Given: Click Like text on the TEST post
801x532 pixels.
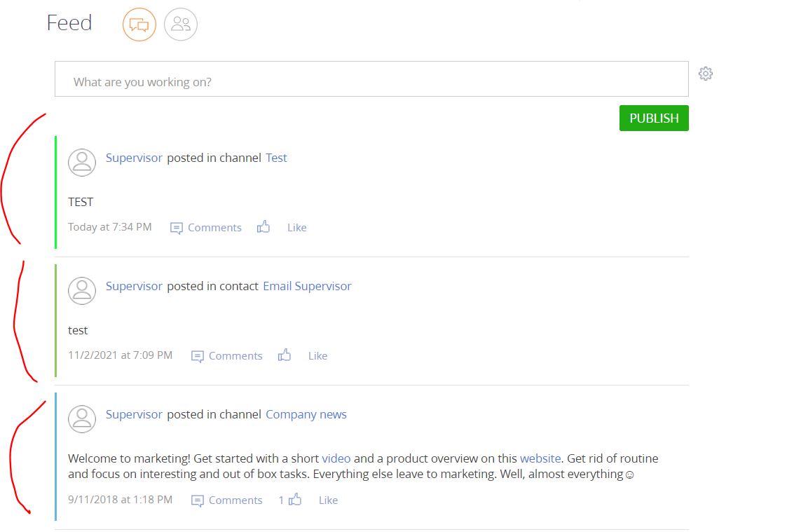Looking at the screenshot, I should coord(297,228).
